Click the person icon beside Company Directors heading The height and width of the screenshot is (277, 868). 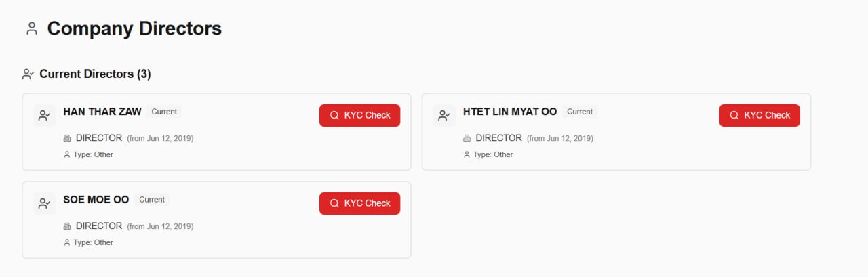pyautogui.click(x=31, y=28)
